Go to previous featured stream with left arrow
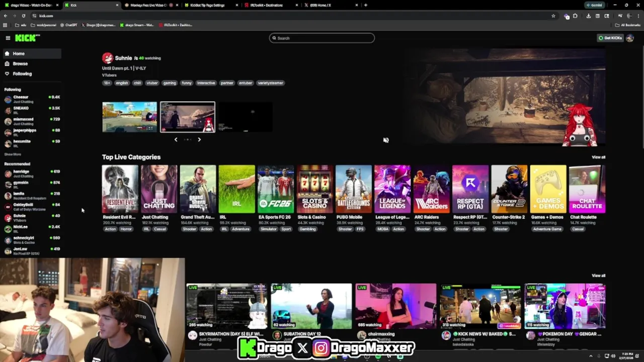Screen dimensions: 644x362 [x=176, y=139]
